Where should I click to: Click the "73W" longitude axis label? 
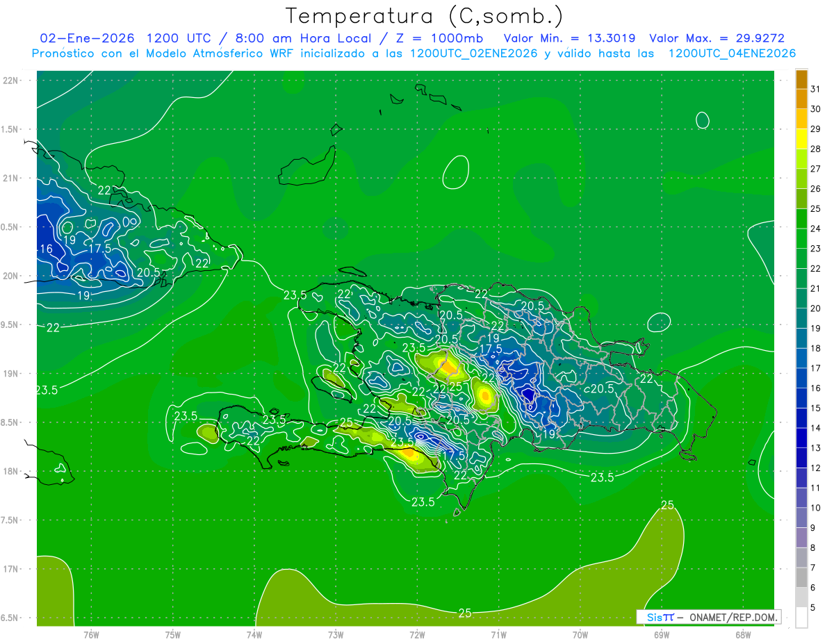336,634
